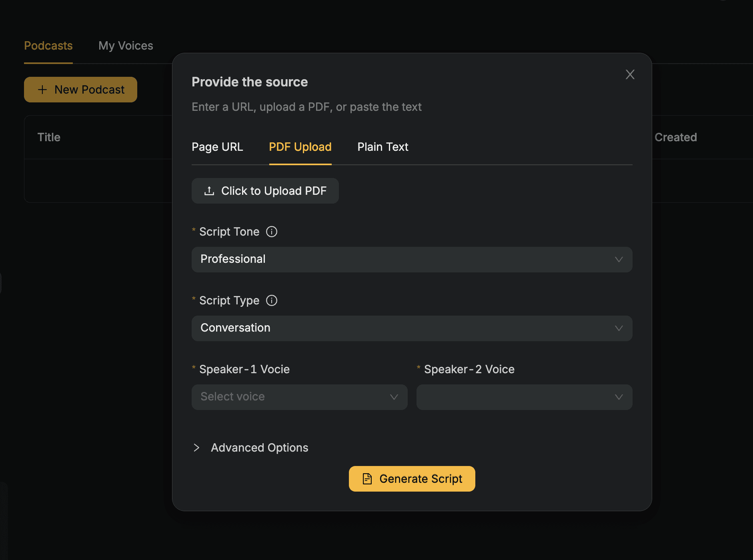Screen dimensions: 753x560
Task: Open the Speaker-1 Select voice dropdown
Action: tap(299, 397)
